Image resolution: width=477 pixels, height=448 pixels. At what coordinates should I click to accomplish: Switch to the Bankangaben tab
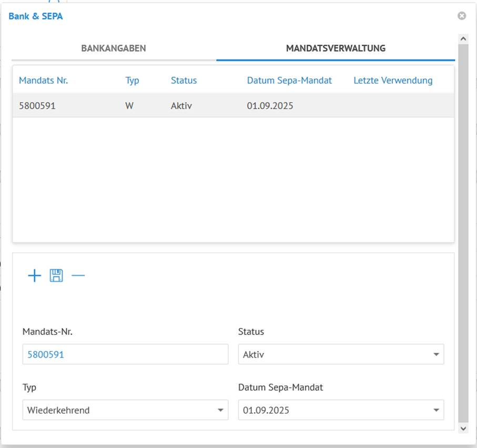pyautogui.click(x=114, y=48)
